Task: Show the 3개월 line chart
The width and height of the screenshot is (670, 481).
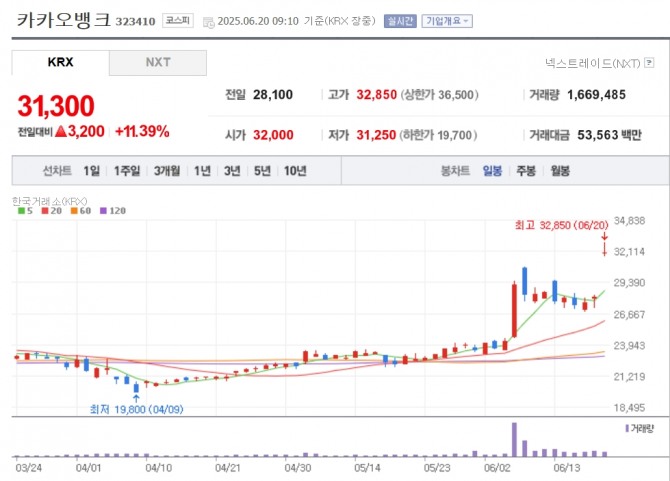Action: 167,171
